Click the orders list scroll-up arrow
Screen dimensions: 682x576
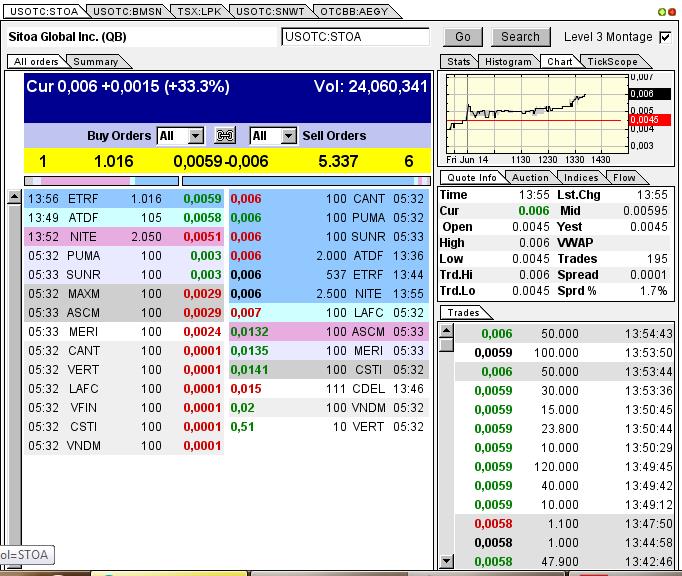coord(14,197)
